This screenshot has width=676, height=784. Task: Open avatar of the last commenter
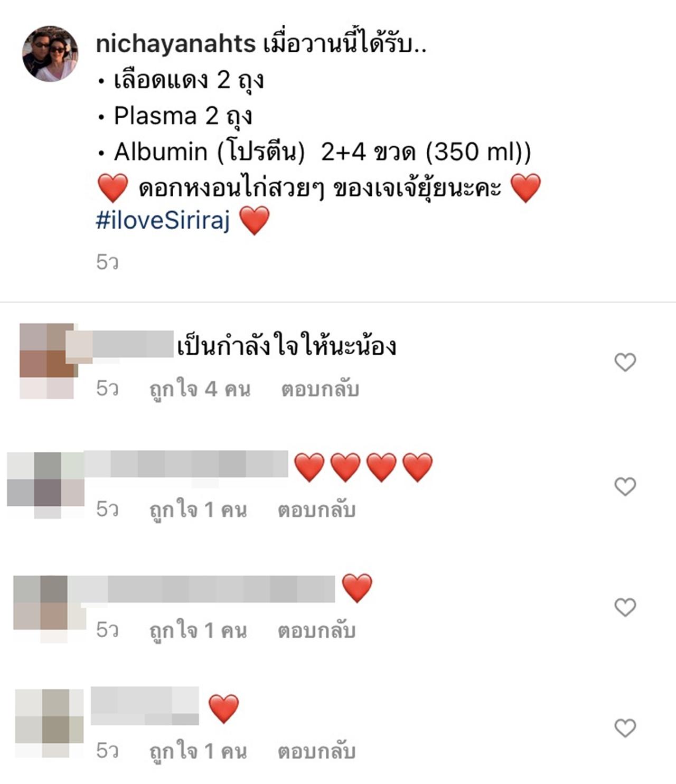coord(50,723)
